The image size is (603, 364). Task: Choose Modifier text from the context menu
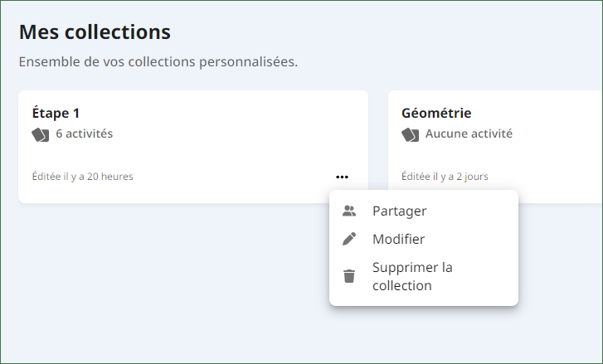[x=398, y=239]
